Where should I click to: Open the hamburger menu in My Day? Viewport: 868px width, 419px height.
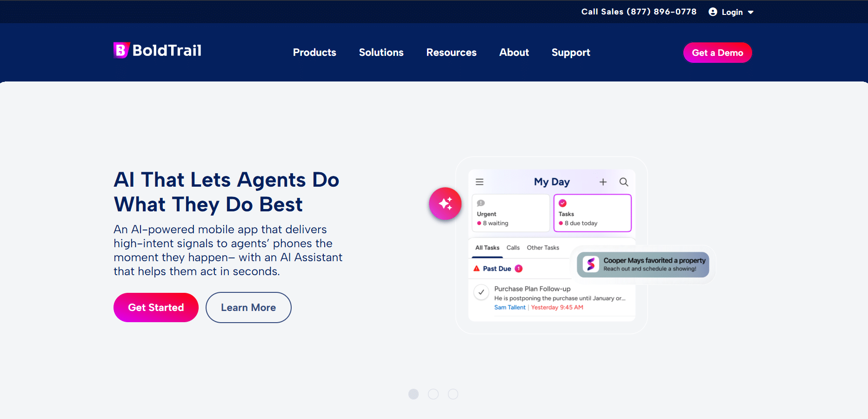(480, 182)
